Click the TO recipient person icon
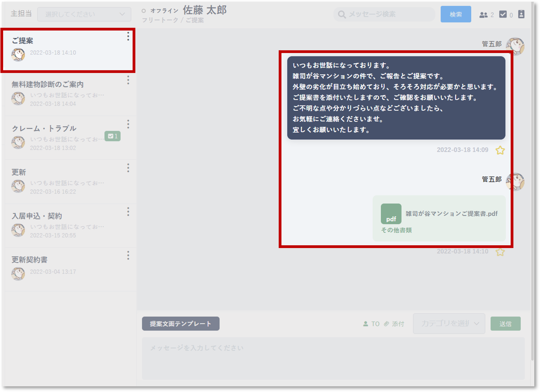 click(366, 324)
